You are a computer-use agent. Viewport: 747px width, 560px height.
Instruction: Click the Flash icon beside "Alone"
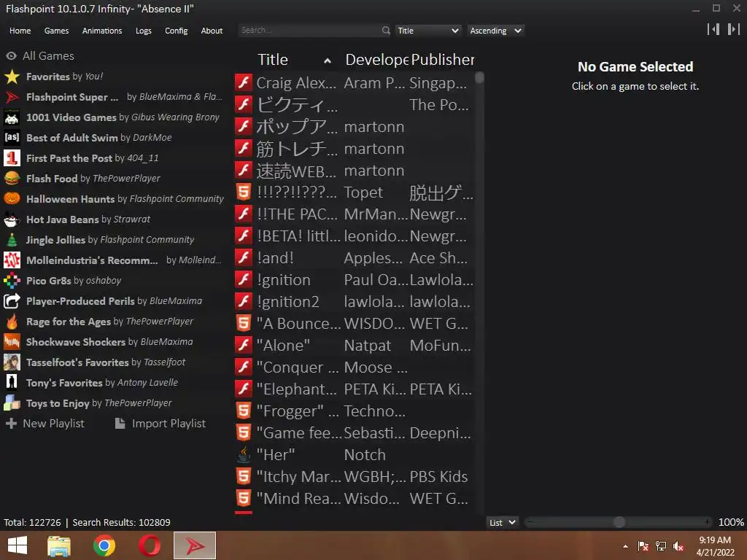click(244, 345)
